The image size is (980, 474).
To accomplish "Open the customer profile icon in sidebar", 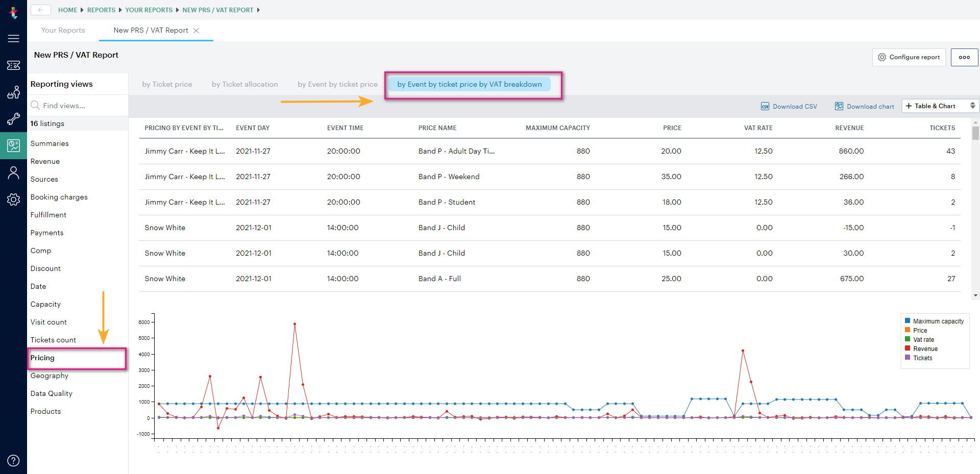I will point(13,173).
